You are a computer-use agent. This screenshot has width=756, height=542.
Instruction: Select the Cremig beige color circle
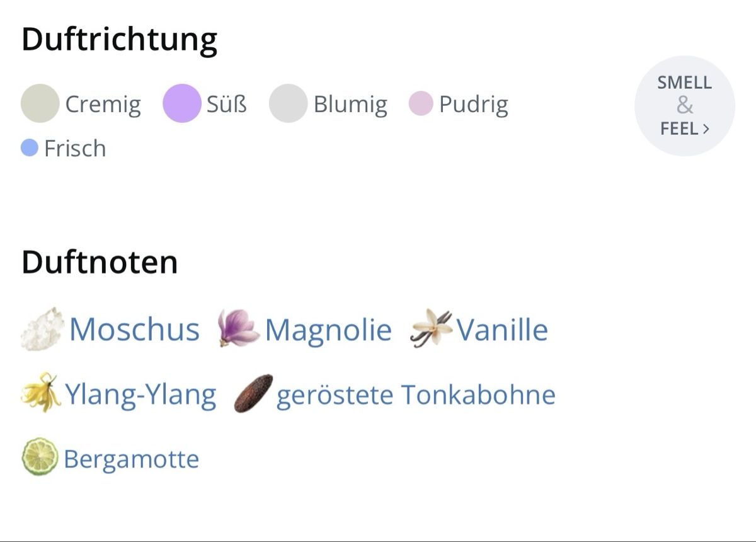tap(40, 103)
